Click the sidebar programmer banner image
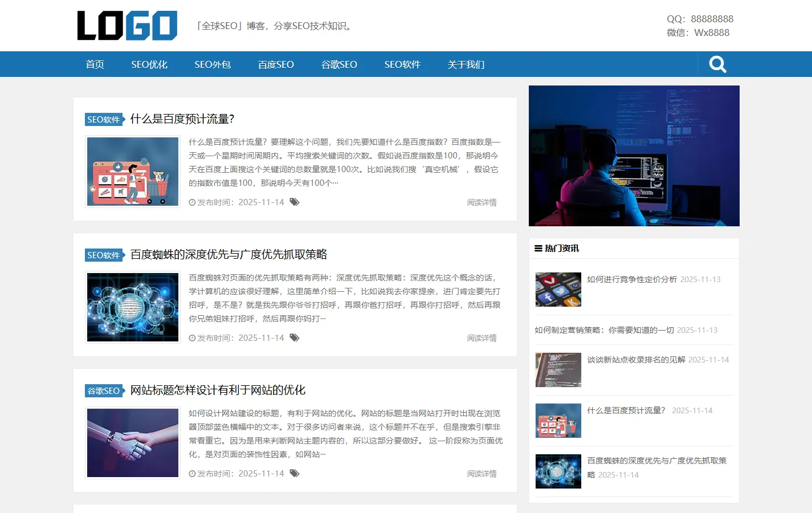Viewport: 812px width, 513px height. pyautogui.click(x=634, y=156)
